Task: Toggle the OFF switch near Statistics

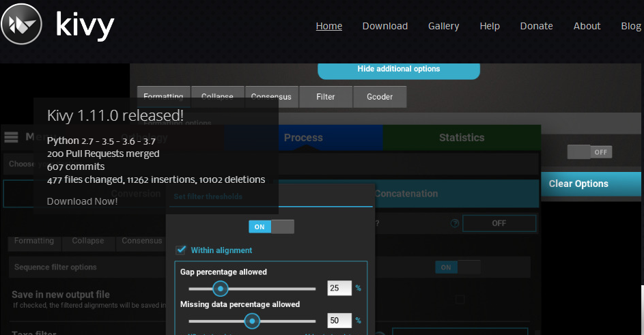Action: pyautogui.click(x=590, y=152)
